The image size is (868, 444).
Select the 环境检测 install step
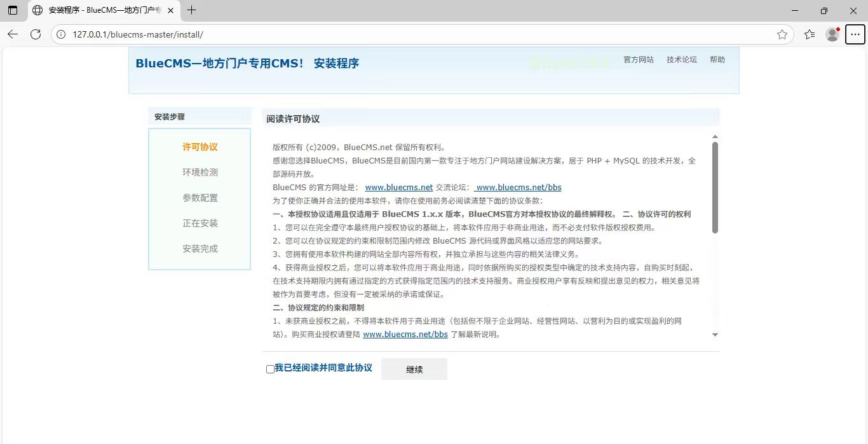[200, 172]
